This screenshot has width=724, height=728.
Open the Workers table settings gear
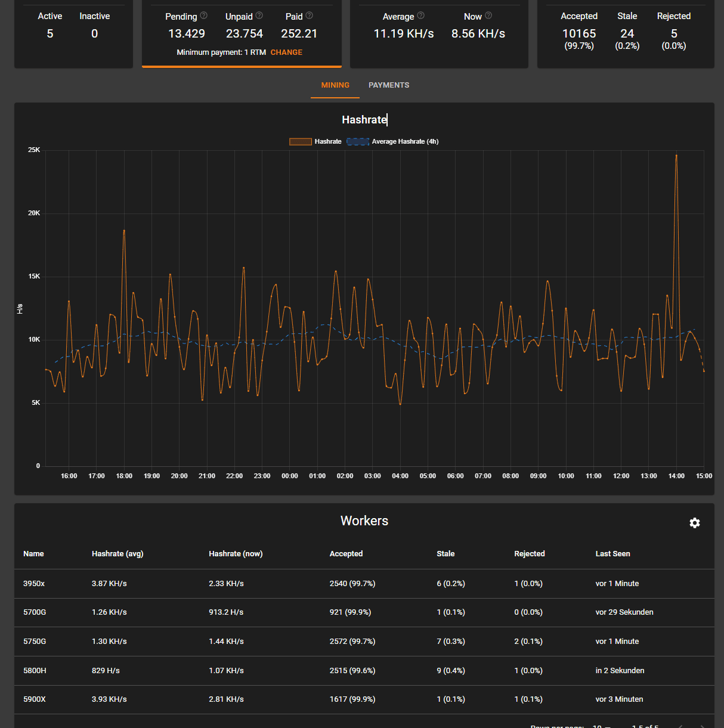pos(695,523)
